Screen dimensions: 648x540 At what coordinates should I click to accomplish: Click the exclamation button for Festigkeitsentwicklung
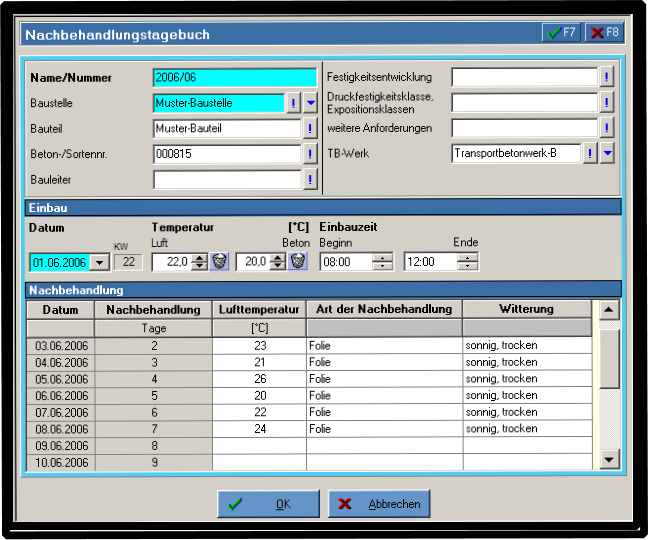(606, 77)
